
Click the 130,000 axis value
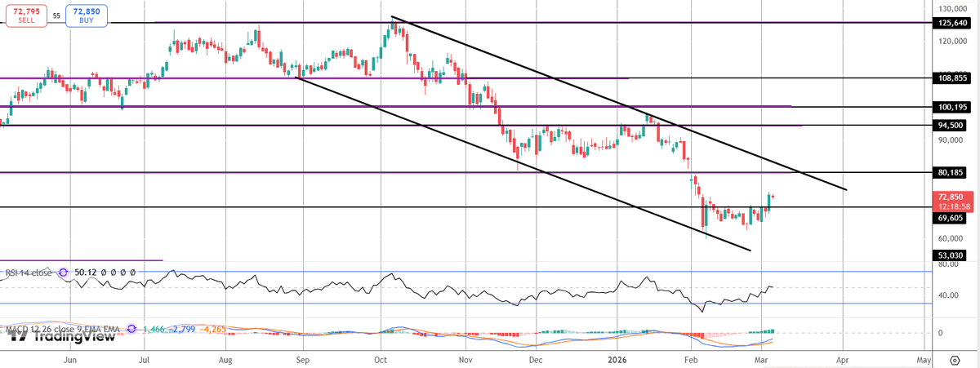tap(952, 7)
